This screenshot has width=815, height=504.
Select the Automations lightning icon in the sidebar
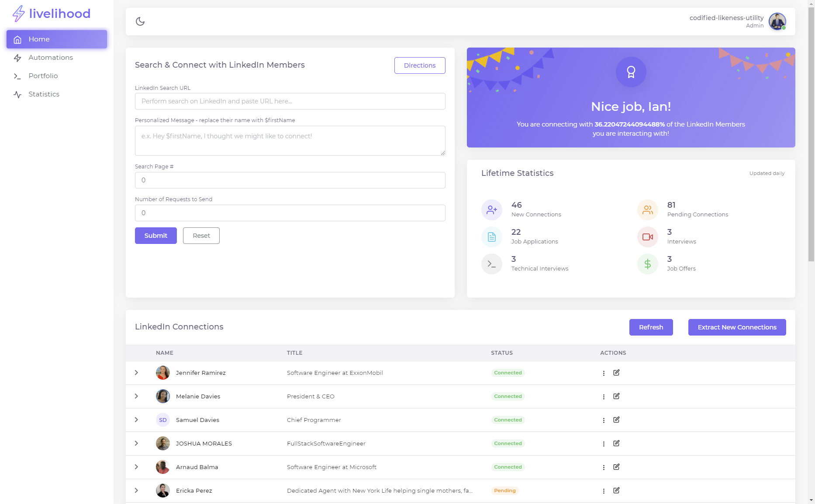pos(17,57)
